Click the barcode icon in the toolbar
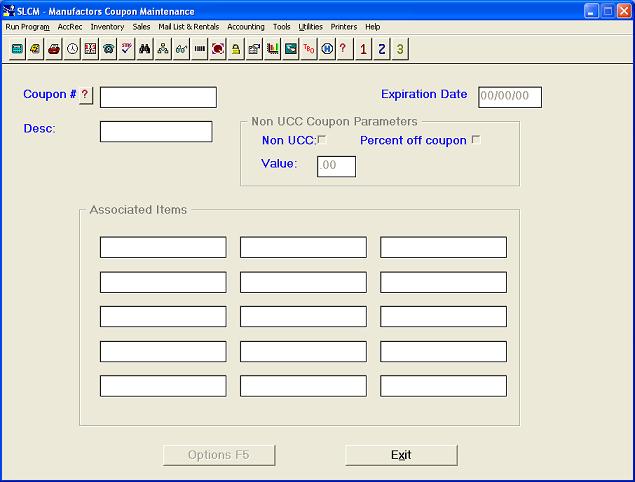The height and width of the screenshot is (482, 635). pyautogui.click(x=199, y=48)
